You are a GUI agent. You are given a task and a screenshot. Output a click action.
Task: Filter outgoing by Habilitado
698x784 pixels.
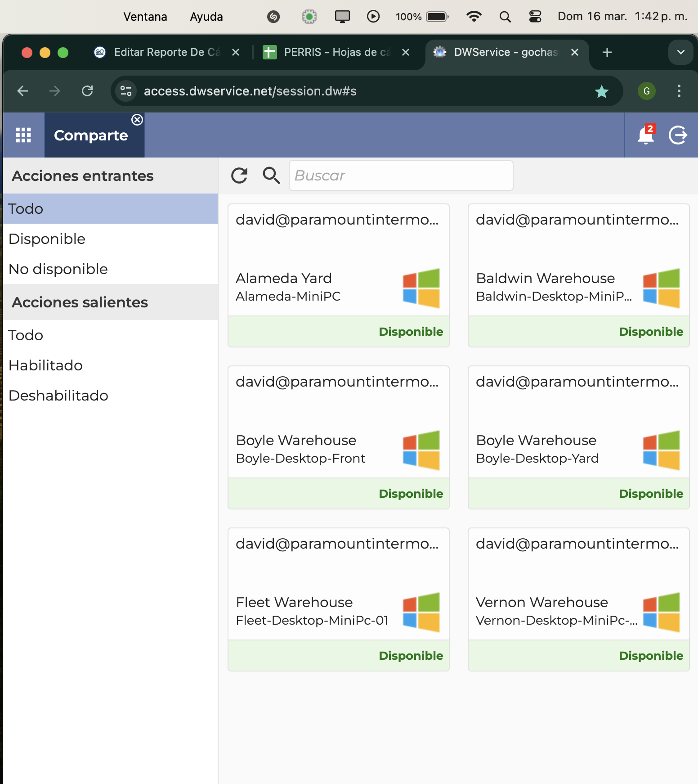[110, 365]
